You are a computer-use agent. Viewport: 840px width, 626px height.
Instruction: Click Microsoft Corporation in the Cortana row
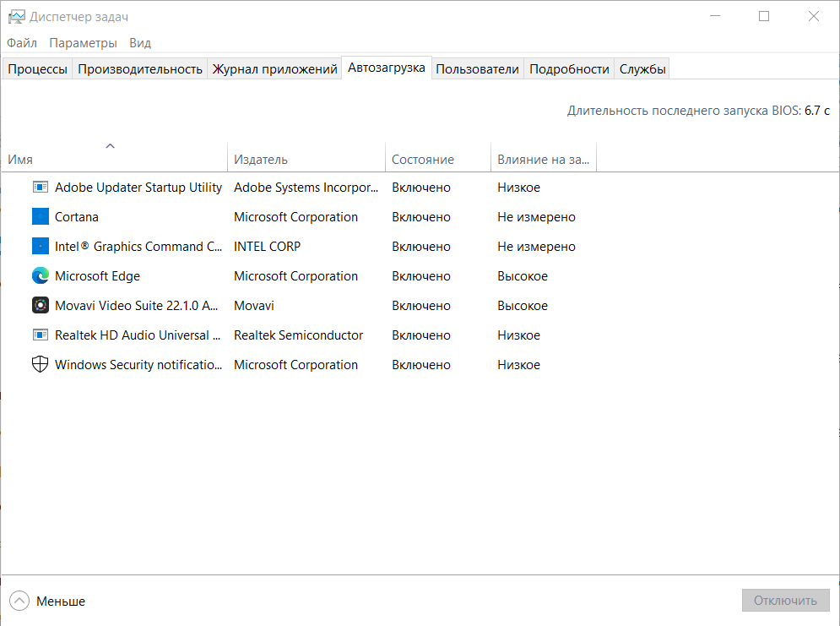coord(295,216)
